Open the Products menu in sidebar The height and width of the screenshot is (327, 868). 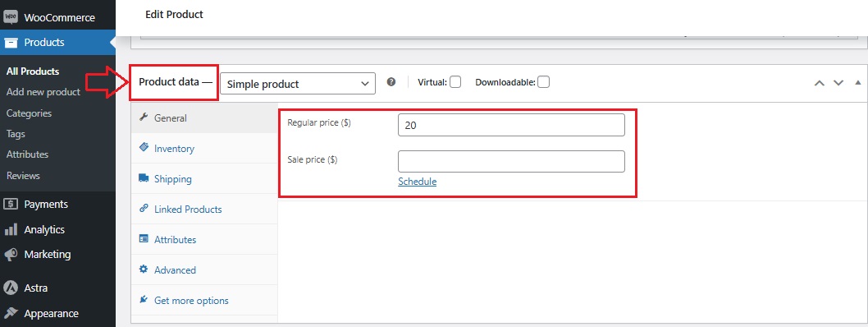[x=57, y=43]
